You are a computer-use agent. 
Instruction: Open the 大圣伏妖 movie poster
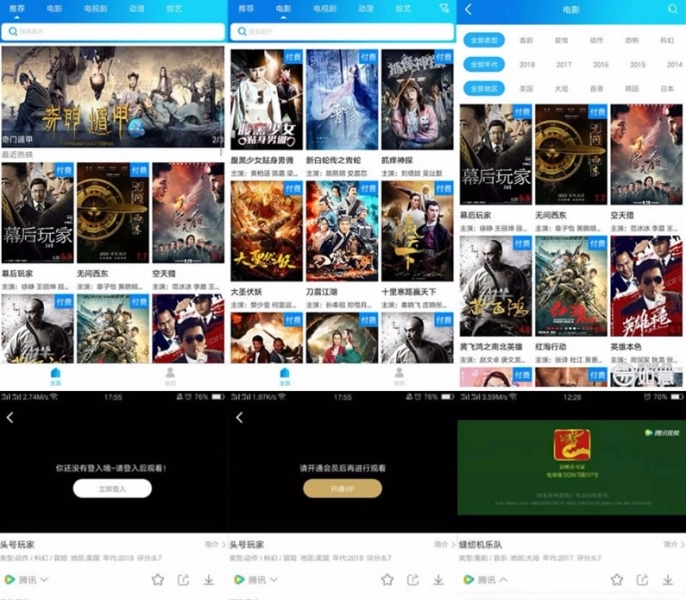tap(266, 231)
